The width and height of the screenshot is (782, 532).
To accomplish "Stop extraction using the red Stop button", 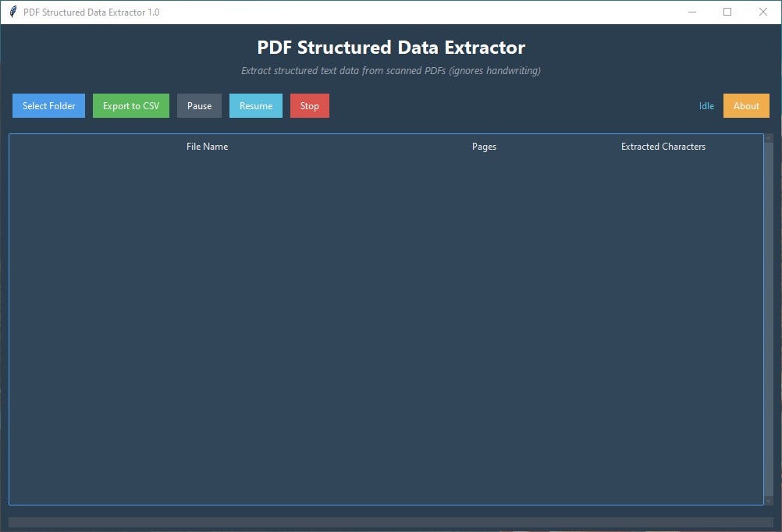I will click(310, 106).
